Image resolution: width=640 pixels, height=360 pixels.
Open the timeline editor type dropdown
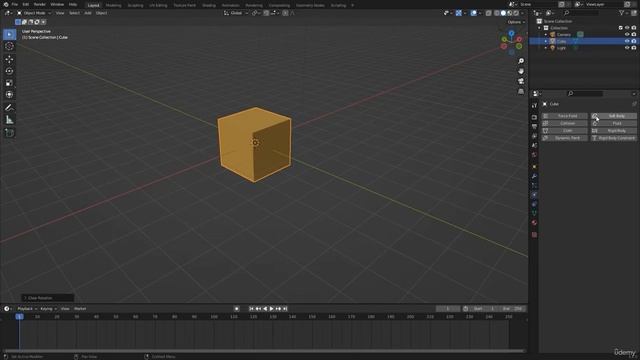tap(7, 309)
